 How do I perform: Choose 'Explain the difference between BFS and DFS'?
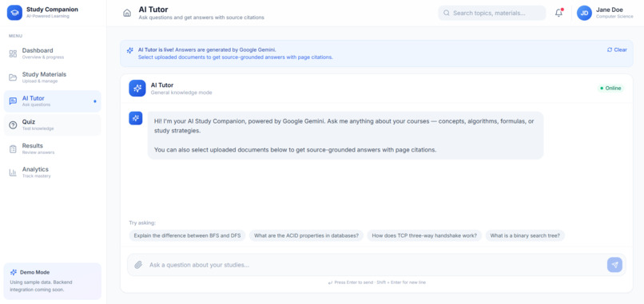(187, 236)
